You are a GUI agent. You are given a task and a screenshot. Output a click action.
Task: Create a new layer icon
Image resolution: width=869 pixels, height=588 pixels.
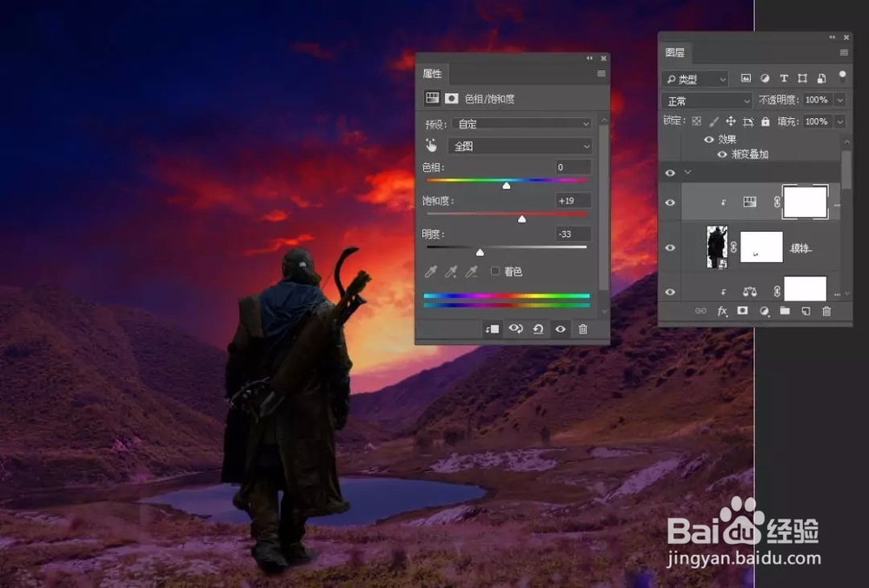806,311
